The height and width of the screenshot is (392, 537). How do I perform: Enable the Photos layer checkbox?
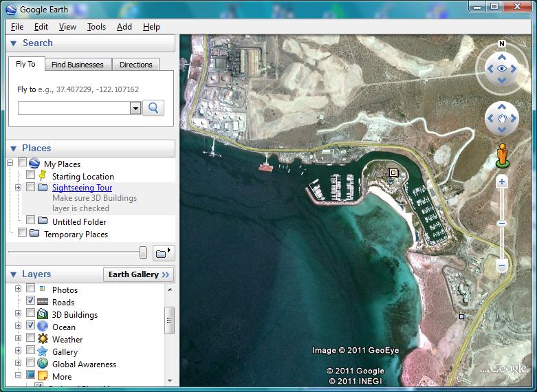click(x=30, y=288)
